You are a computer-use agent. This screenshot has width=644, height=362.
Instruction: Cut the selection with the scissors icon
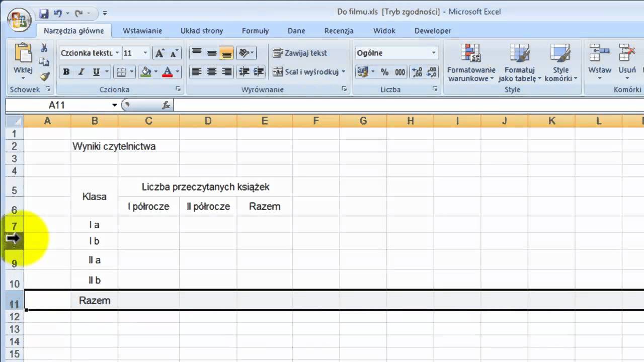(x=44, y=48)
